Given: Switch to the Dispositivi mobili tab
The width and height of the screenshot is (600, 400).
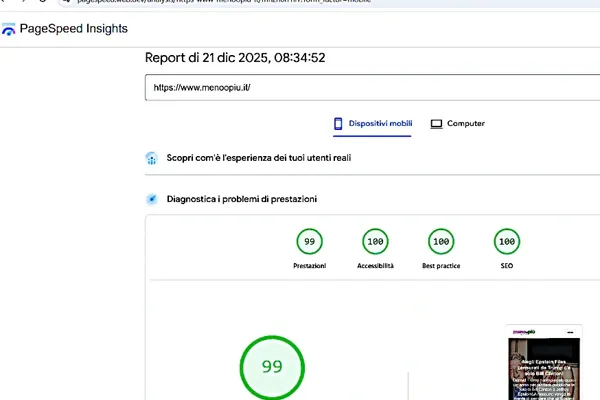Looking at the screenshot, I should [x=372, y=124].
